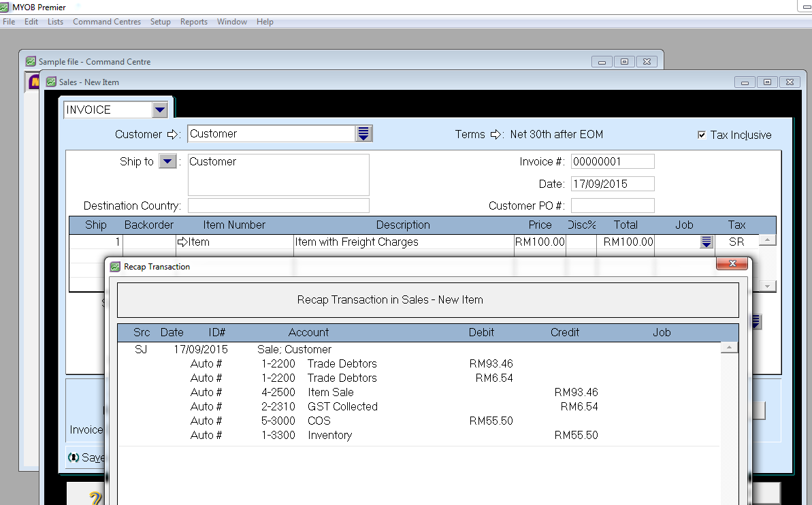The height and width of the screenshot is (505, 812).
Task: Click the Sample file Command Centre window icon
Action: point(30,61)
